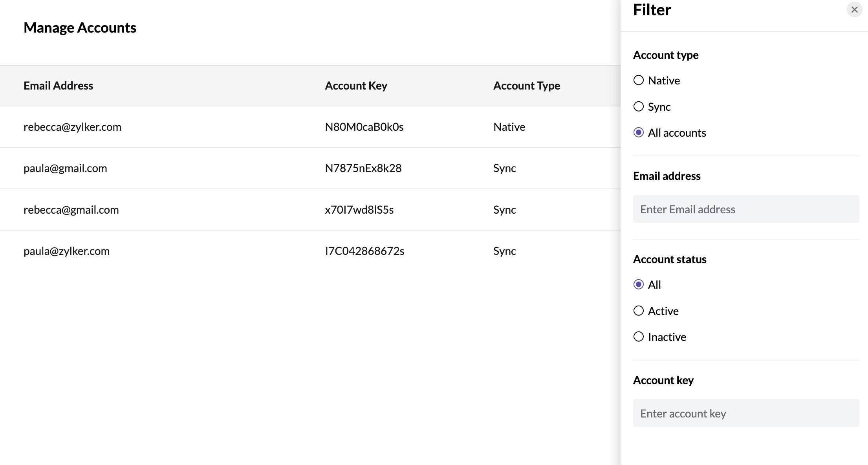Open the paula@zylker.com account row

[66, 251]
